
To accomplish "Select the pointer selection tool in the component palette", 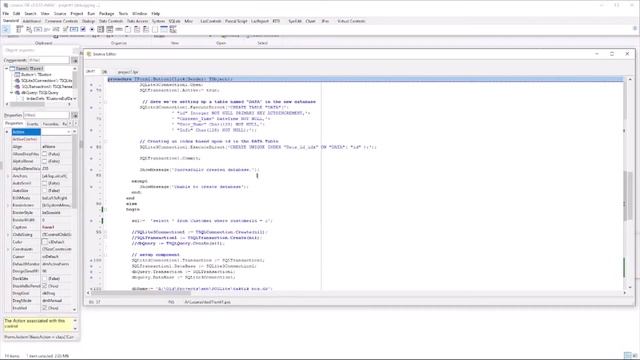I will (x=6, y=29).
